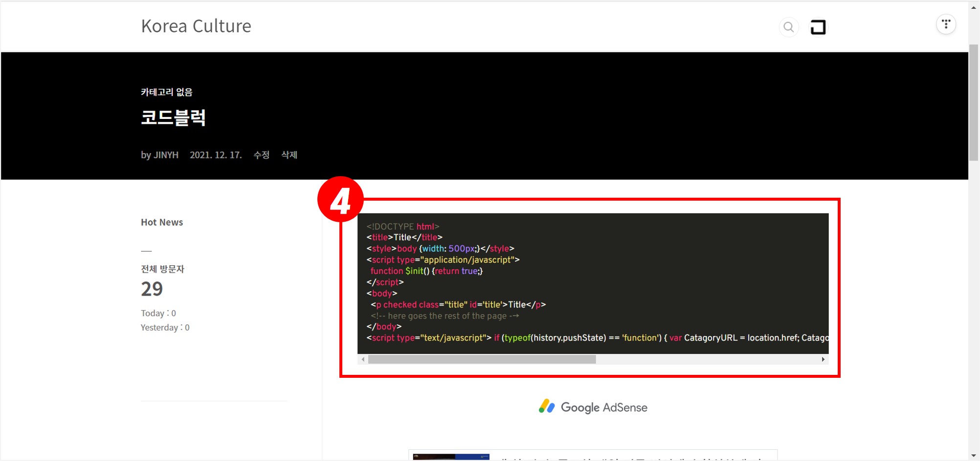Click the Yesterday : 0 counter
The height and width of the screenshot is (461, 980).
pyautogui.click(x=165, y=327)
